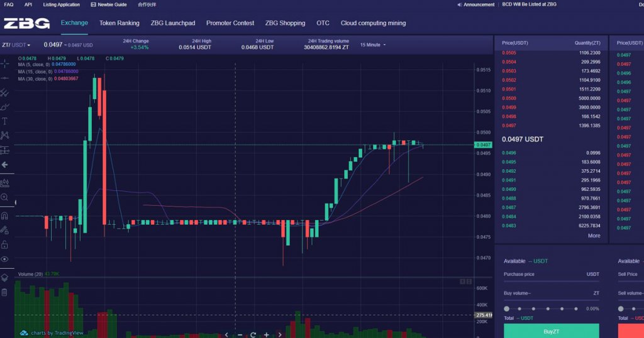Click the Volume (20) indicator label
644x338 pixels.
30,274
